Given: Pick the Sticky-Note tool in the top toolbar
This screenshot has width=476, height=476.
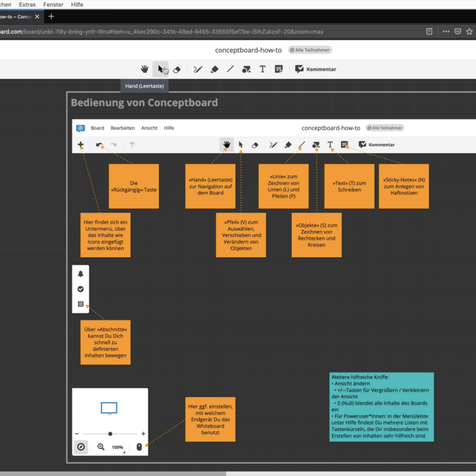Looking at the screenshot, I should 278,69.
